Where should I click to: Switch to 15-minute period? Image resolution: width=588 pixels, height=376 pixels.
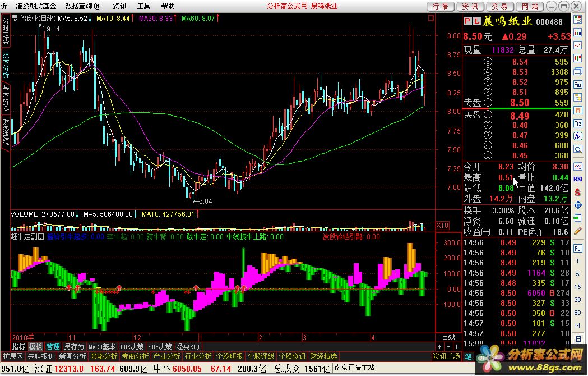pos(578,287)
